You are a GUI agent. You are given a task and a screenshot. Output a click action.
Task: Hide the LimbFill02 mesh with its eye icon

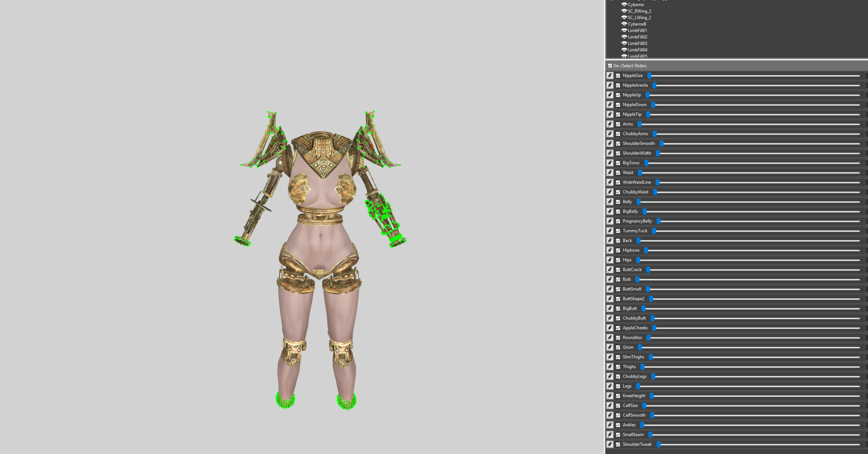tap(624, 37)
